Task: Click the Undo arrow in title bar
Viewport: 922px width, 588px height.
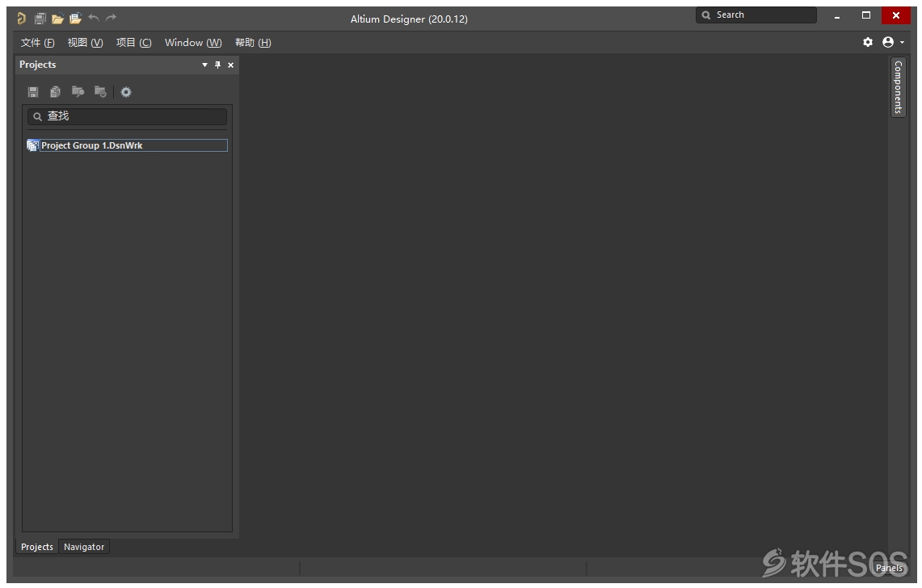Action: [x=94, y=18]
